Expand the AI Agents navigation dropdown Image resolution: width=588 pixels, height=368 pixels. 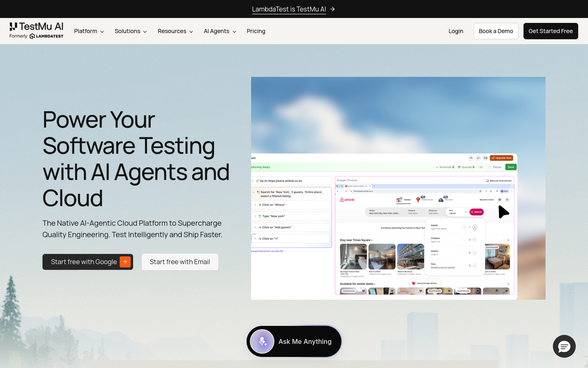click(x=220, y=31)
